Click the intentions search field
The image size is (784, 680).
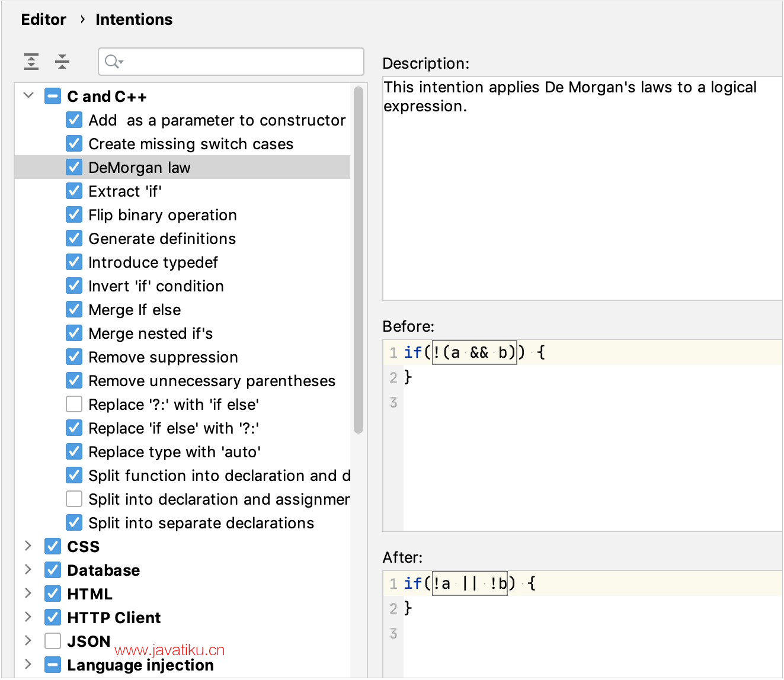point(237,62)
